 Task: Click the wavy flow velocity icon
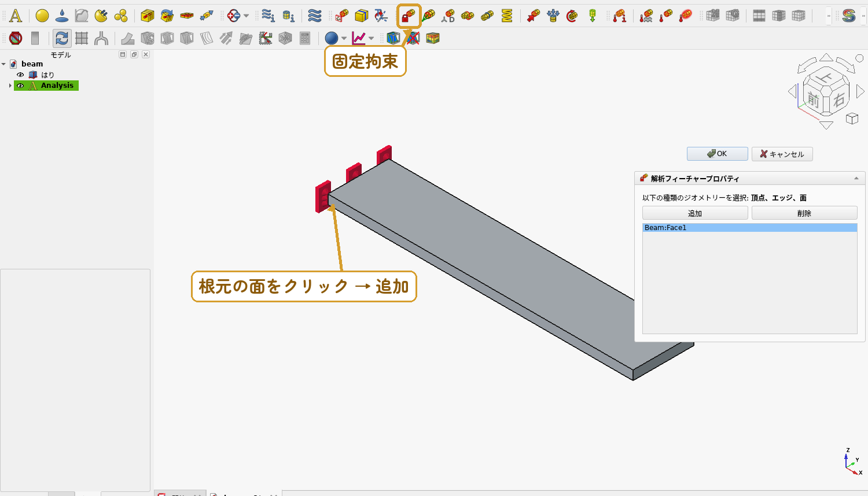coord(314,16)
